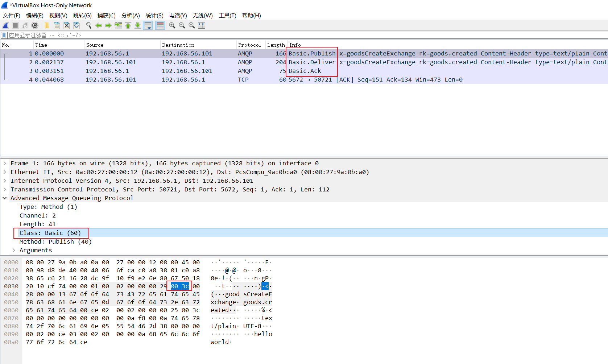
Task: Select the Length: 41 field
Action: point(38,224)
